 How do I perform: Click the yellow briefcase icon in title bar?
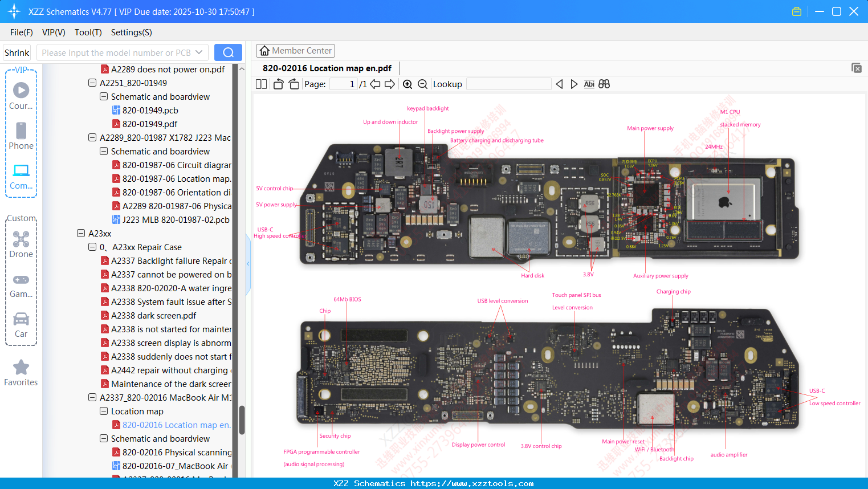pos(797,11)
